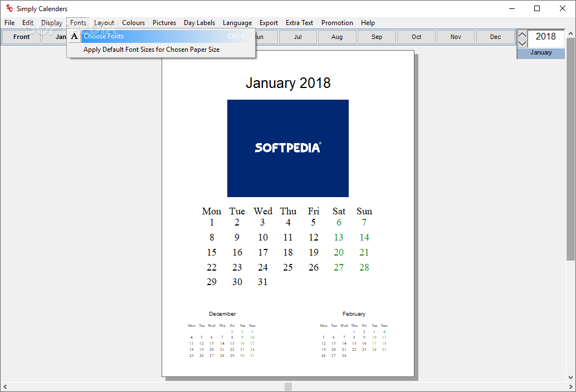Maximize the Simply Calenders window

point(537,8)
